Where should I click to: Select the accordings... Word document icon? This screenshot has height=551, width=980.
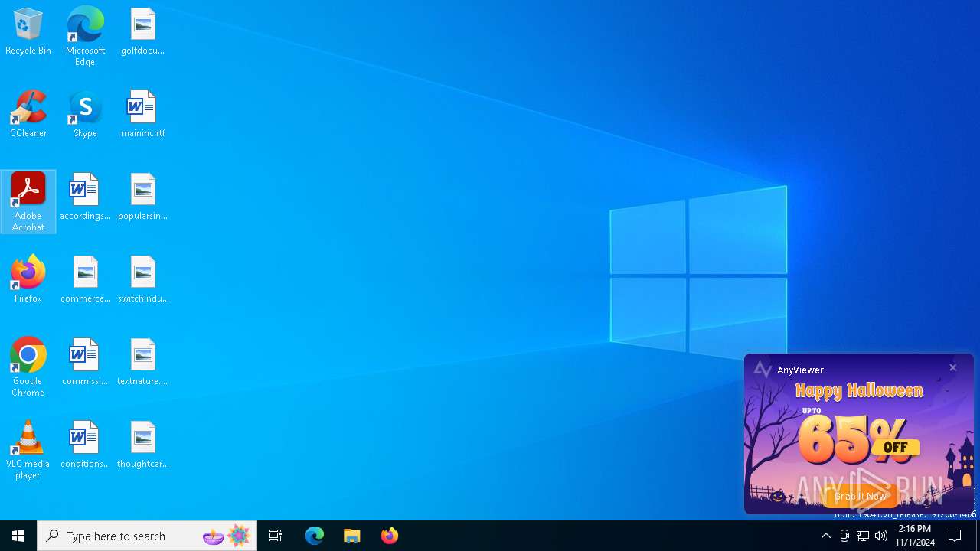(85, 197)
